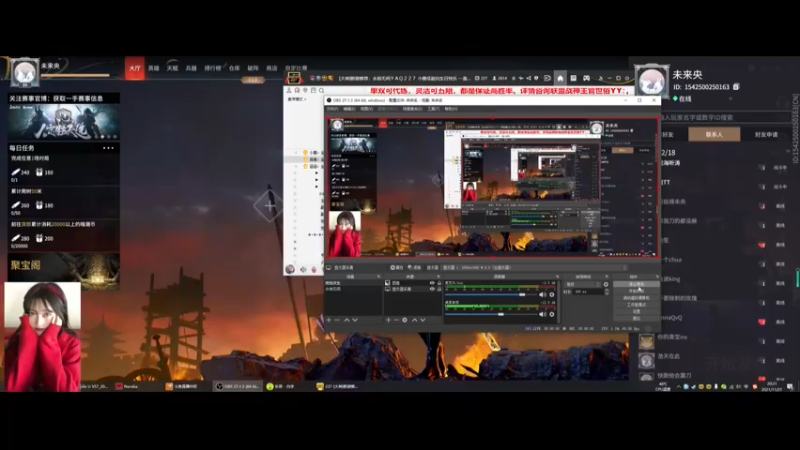Remove selected scene with minus icon
This screenshot has height=450, width=800.
pyautogui.click(x=337, y=320)
